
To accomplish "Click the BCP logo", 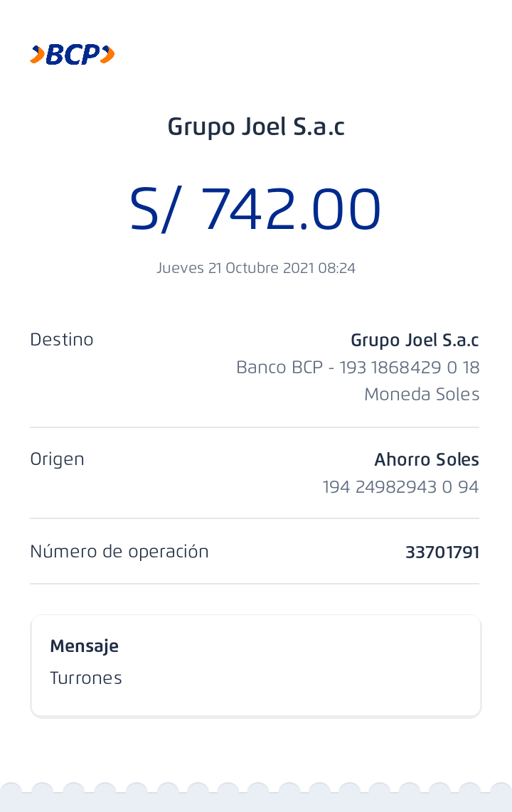I will pos(73,55).
